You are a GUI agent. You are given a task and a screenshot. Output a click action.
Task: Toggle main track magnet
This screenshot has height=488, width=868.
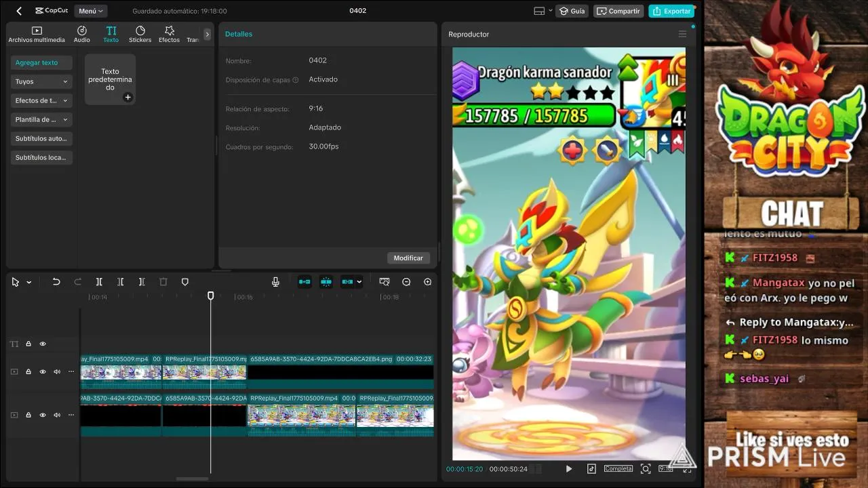(304, 282)
